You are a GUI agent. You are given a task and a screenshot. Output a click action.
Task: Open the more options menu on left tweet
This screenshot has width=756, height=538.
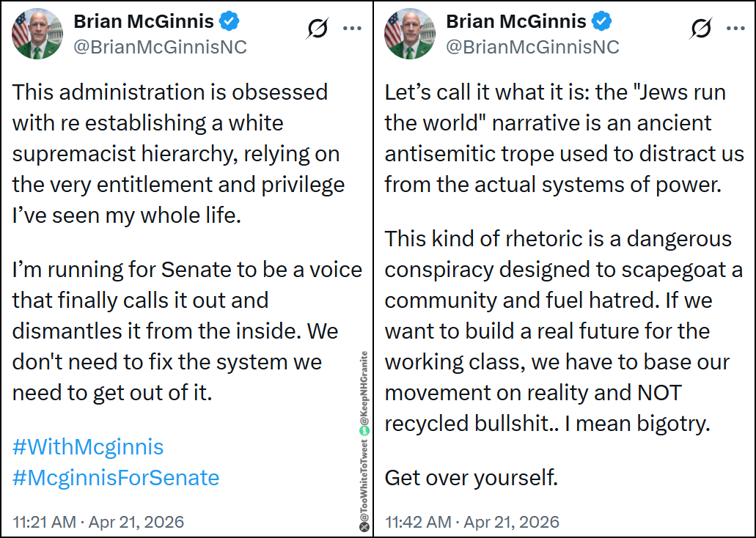(x=353, y=29)
